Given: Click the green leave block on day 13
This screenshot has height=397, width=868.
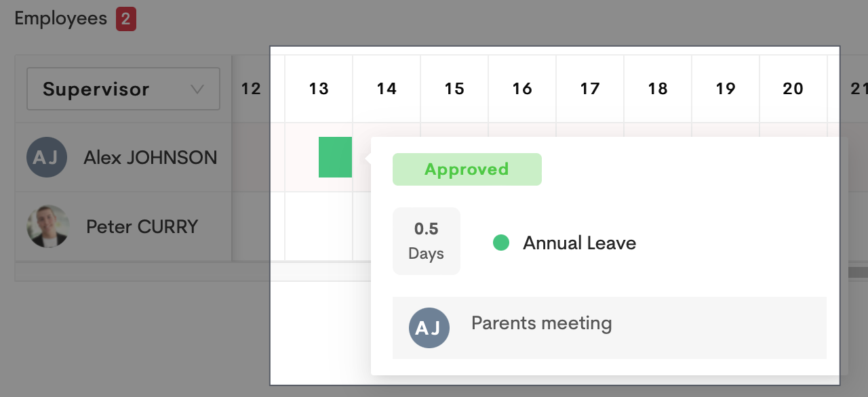Looking at the screenshot, I should [335, 157].
